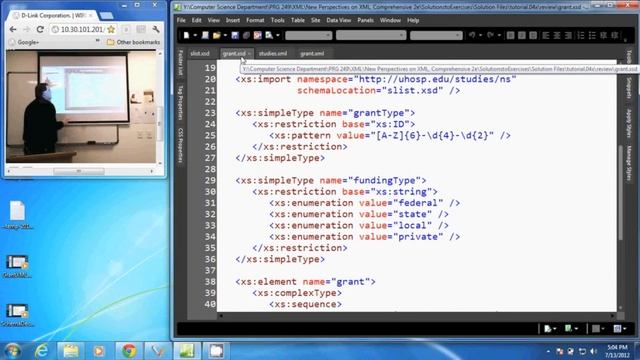Click the Bulleted list icon
The width and height of the screenshot is (640, 360).
592,36
